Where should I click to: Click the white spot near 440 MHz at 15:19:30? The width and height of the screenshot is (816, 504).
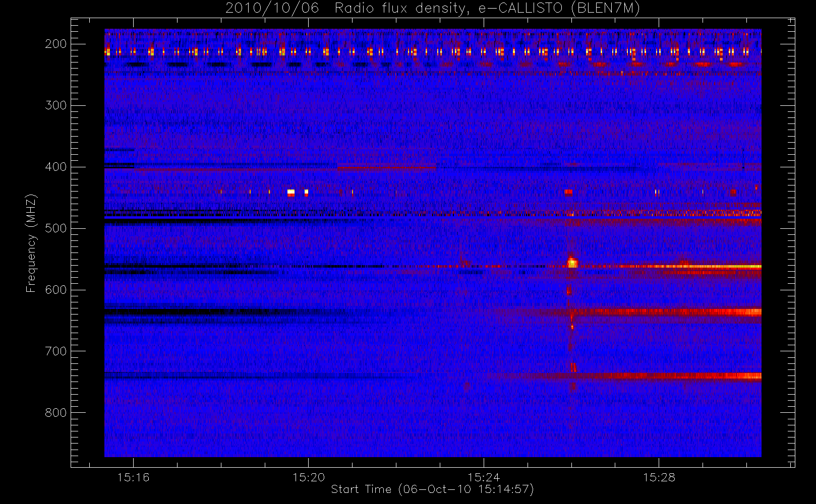tap(291, 193)
